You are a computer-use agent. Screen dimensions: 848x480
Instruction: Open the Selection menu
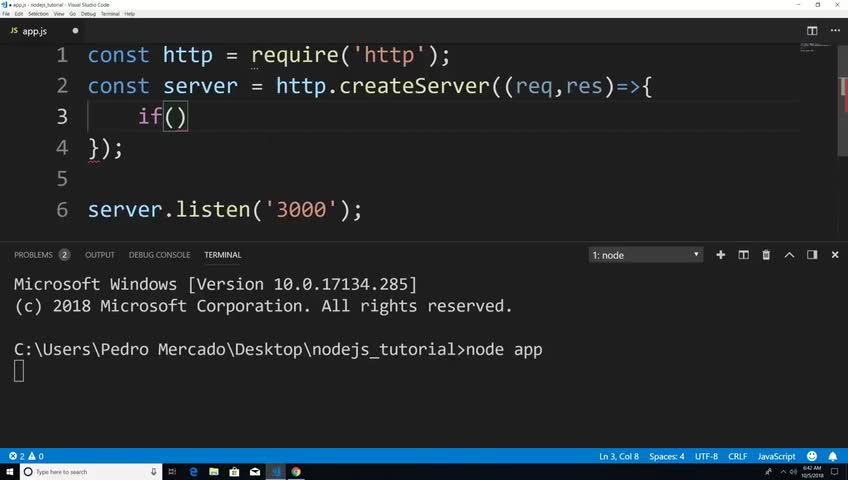click(38, 14)
